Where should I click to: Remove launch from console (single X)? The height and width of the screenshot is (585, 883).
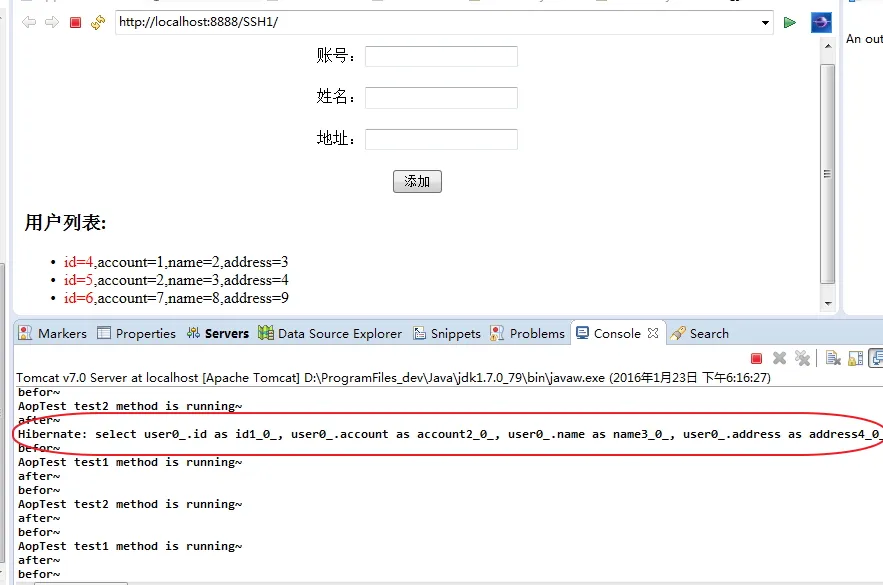click(x=779, y=358)
